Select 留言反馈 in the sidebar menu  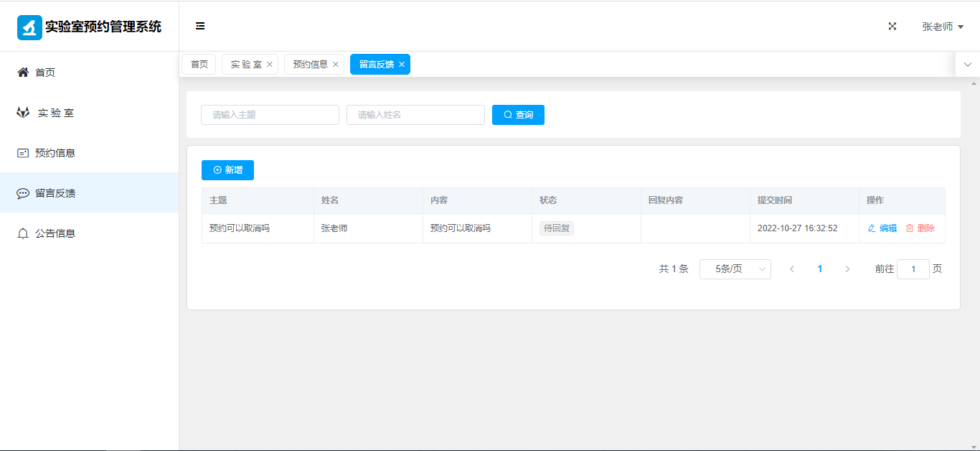coord(55,193)
